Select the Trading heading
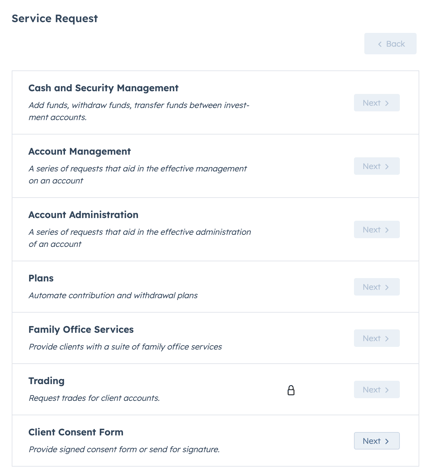The width and height of the screenshot is (434, 475). coord(46,381)
